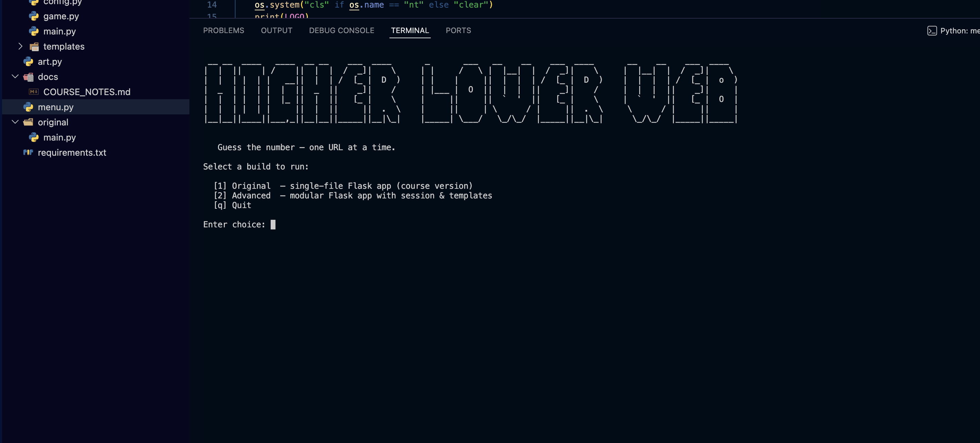The height and width of the screenshot is (443, 980).
Task: Click the art.py Python icon
Action: pyautogui.click(x=28, y=62)
